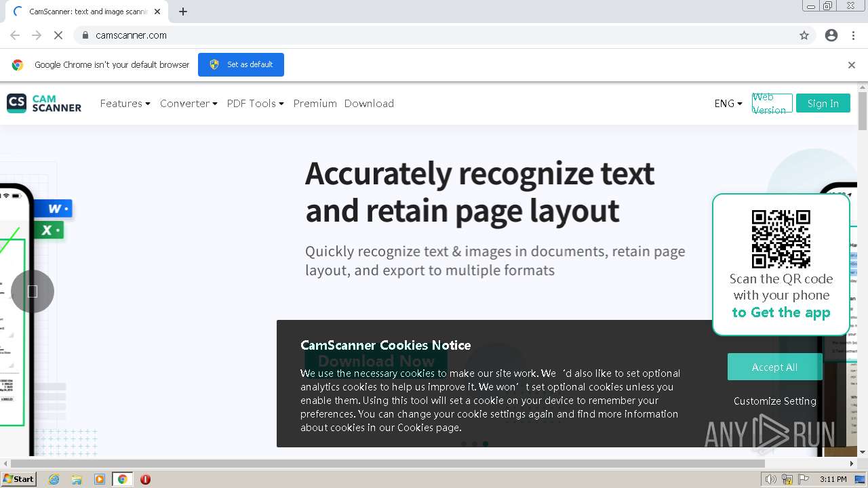
Task: Click the red stop-sign taskbar icon
Action: click(x=145, y=479)
